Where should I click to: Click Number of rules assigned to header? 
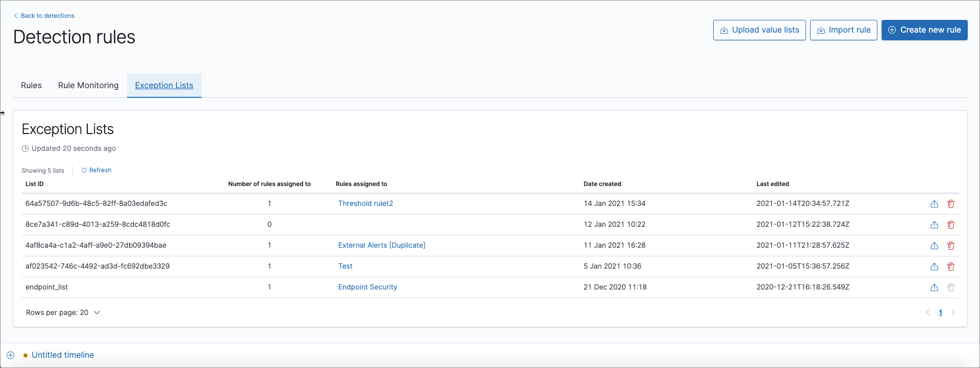tap(269, 184)
